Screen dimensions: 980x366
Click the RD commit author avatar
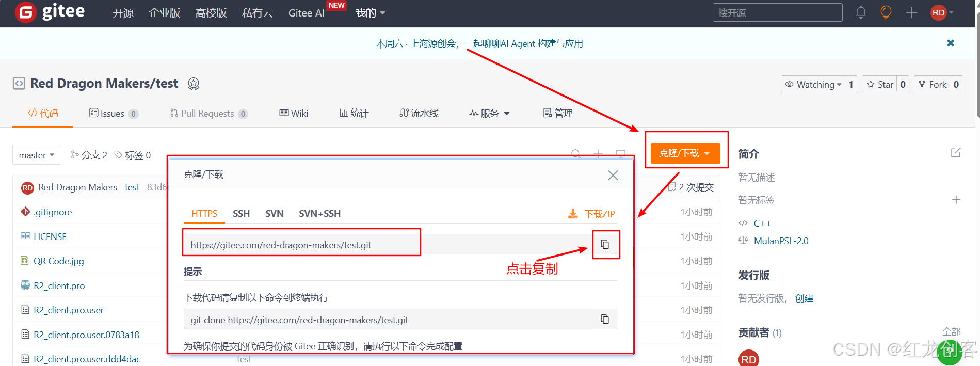[27, 188]
